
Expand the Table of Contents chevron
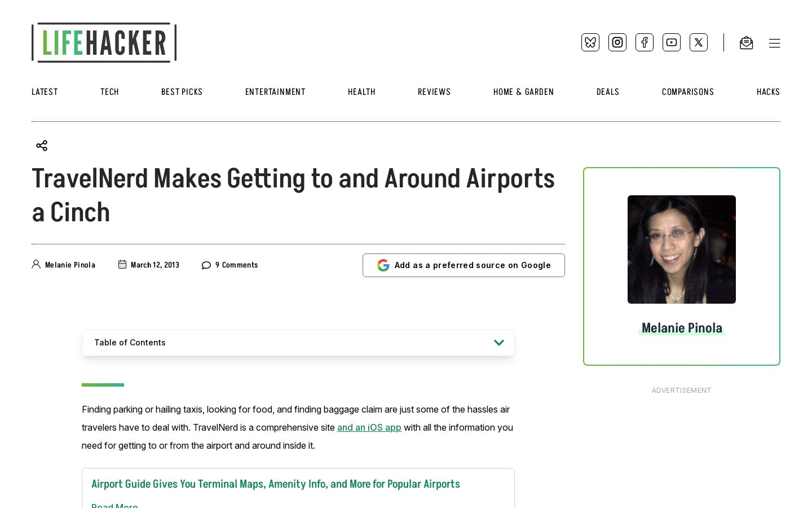click(x=499, y=343)
